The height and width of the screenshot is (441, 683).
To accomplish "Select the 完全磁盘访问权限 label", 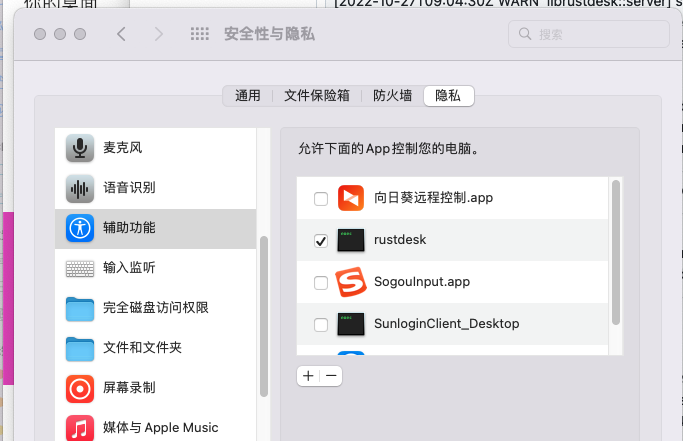I will click(x=156, y=308).
